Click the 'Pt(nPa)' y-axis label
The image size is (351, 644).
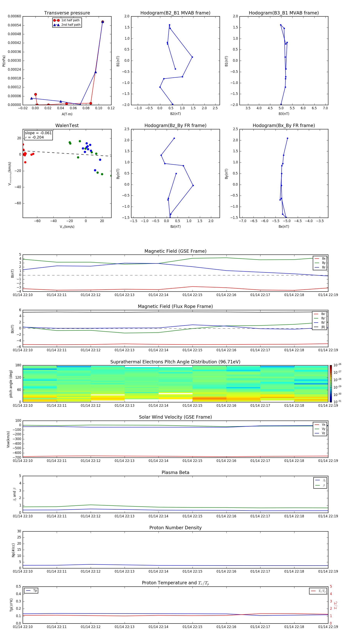(x=4, y=61)
